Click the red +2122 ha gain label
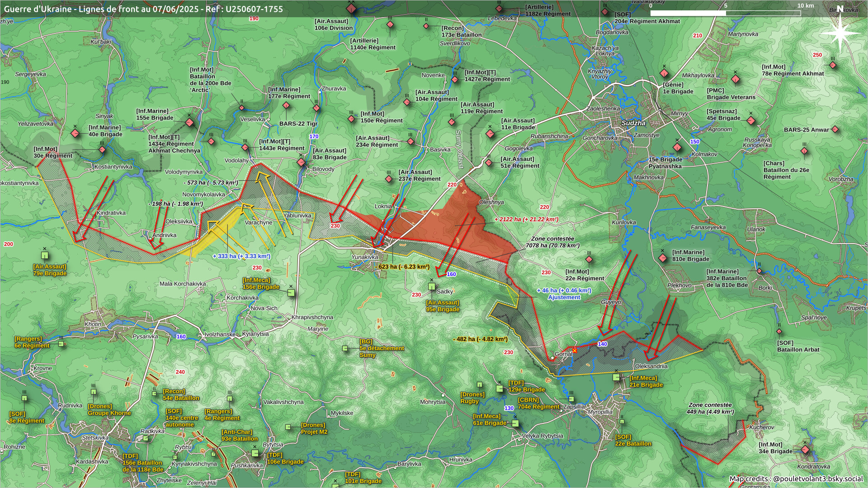The height and width of the screenshot is (488, 868). point(526,219)
